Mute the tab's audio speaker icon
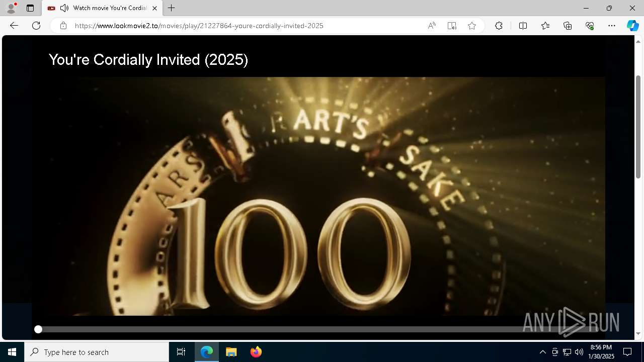The image size is (644, 362). click(x=64, y=8)
